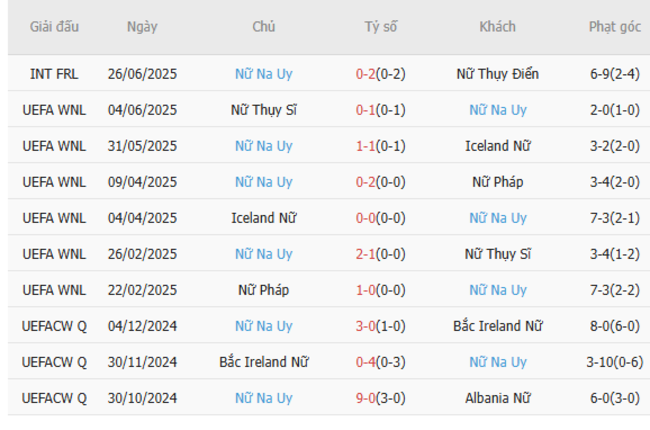
Task: Click home team Iceland Nữ on 04/04/2025
Action: (x=263, y=218)
